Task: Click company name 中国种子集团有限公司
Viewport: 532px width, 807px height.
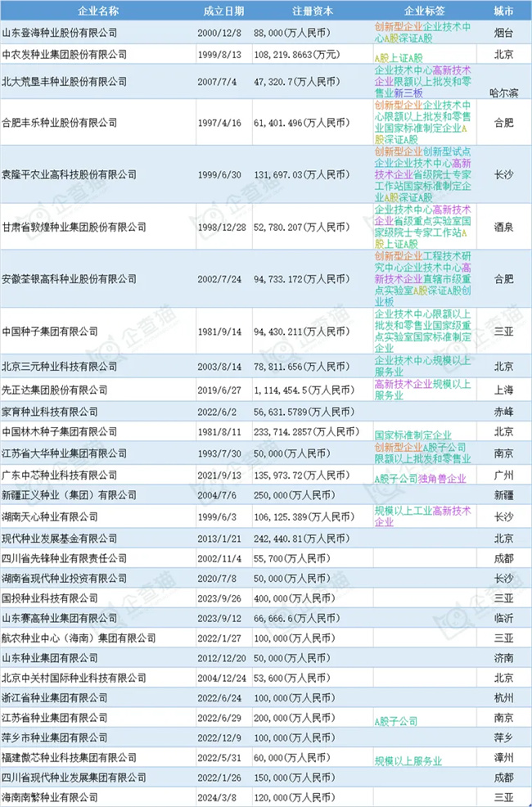Action: tap(51, 331)
